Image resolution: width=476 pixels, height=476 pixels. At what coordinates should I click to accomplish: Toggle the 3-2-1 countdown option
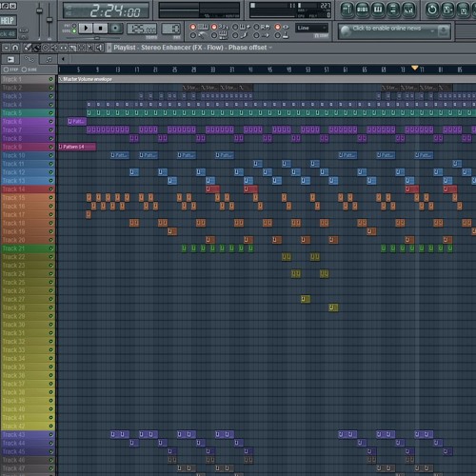pos(214,27)
